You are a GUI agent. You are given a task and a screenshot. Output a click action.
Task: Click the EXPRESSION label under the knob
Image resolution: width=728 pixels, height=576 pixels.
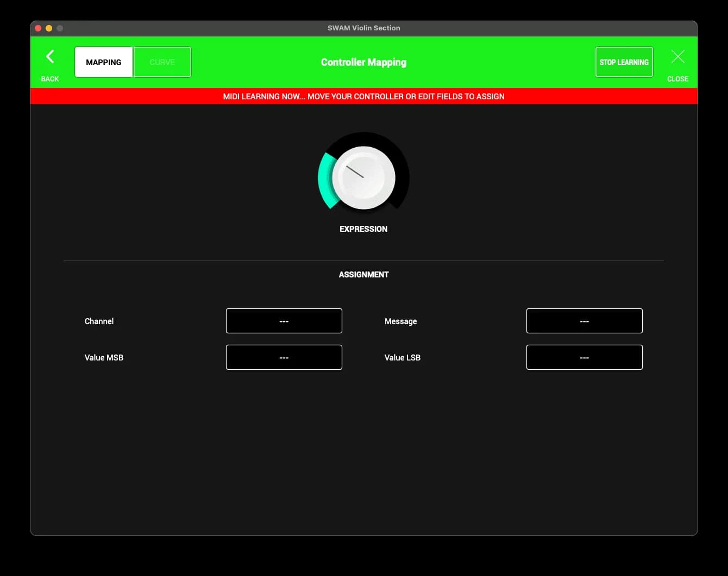click(363, 229)
